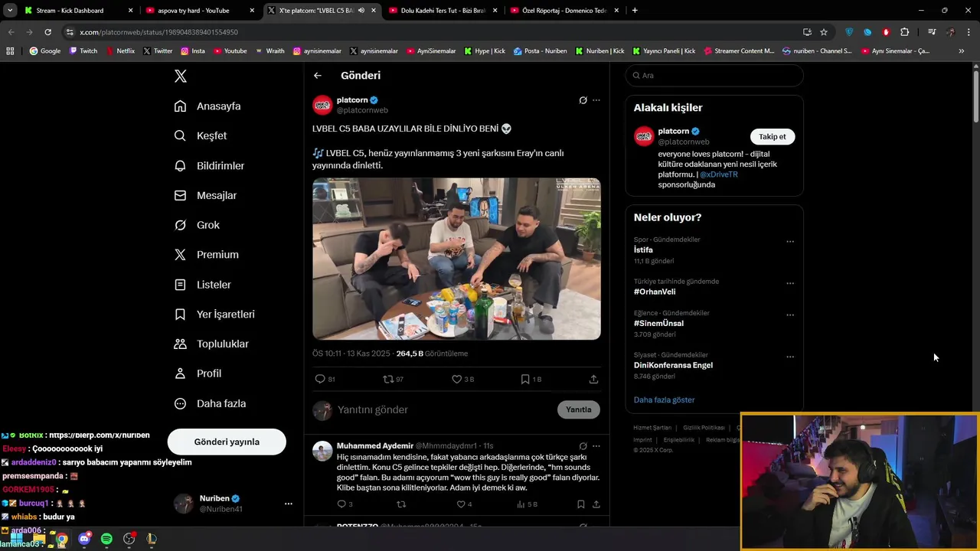980x551 pixels.
Task: Click the X logo in the sidebar
Action: [x=181, y=76]
